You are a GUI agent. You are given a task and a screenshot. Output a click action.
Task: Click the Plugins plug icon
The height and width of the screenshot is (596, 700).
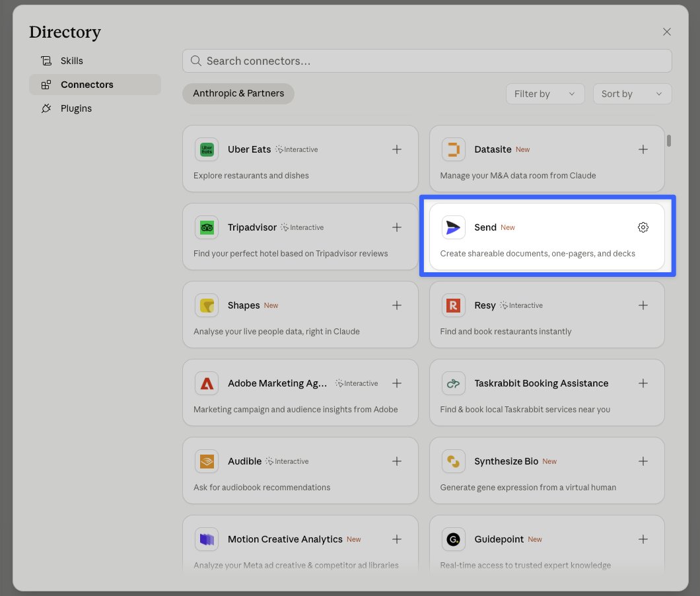(x=46, y=108)
